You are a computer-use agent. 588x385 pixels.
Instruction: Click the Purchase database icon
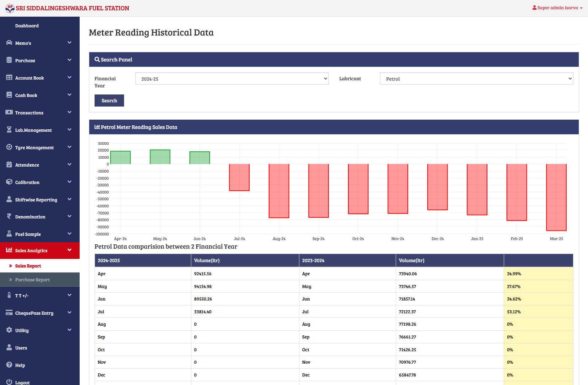[9, 60]
